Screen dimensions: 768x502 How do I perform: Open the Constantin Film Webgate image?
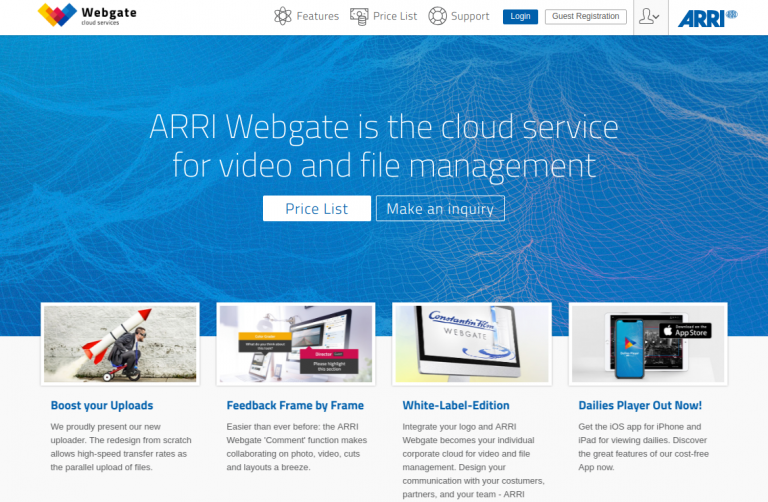tap(472, 344)
